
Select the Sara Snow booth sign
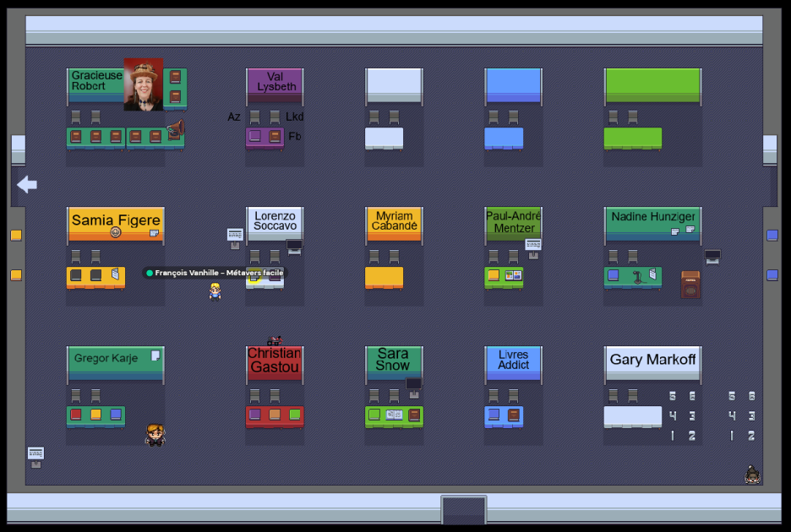pyautogui.click(x=394, y=361)
